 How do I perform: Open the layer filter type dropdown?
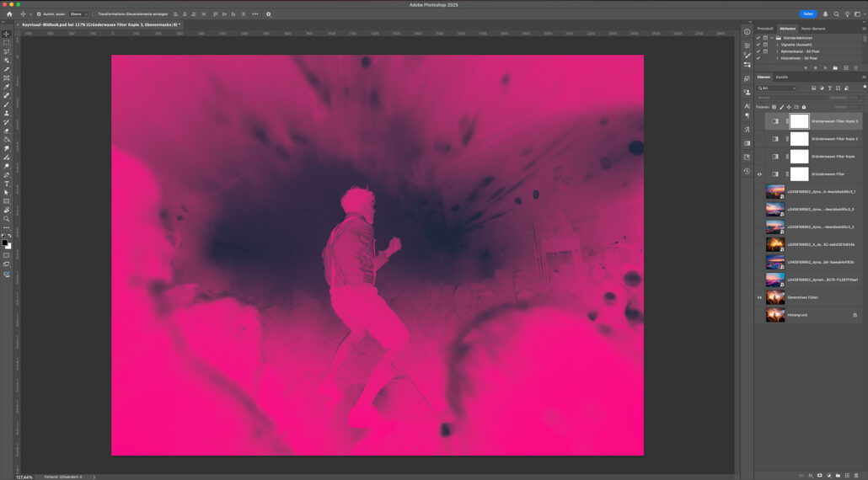point(777,88)
